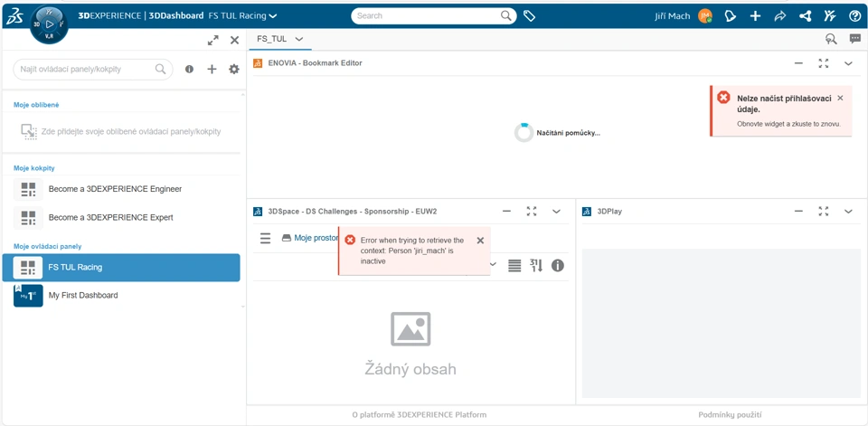
Task: Click the search magnifier in top bar
Action: click(x=506, y=15)
